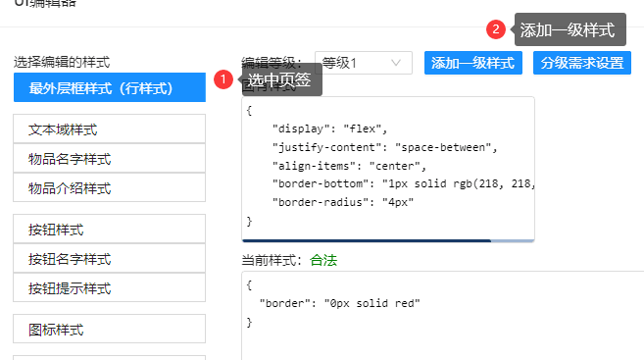The height and width of the screenshot is (360, 644).
Task: Click the "display": "flex" line
Action: point(329,129)
